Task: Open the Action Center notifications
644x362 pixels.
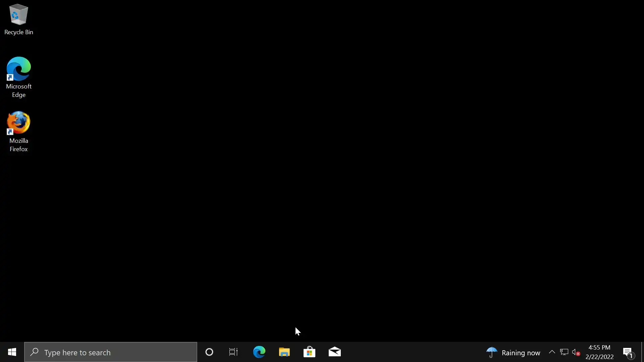Action: (628, 352)
